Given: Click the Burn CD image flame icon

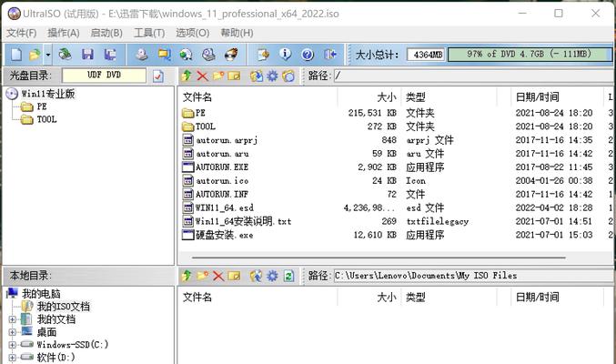Looking at the screenshot, I should coord(231,55).
